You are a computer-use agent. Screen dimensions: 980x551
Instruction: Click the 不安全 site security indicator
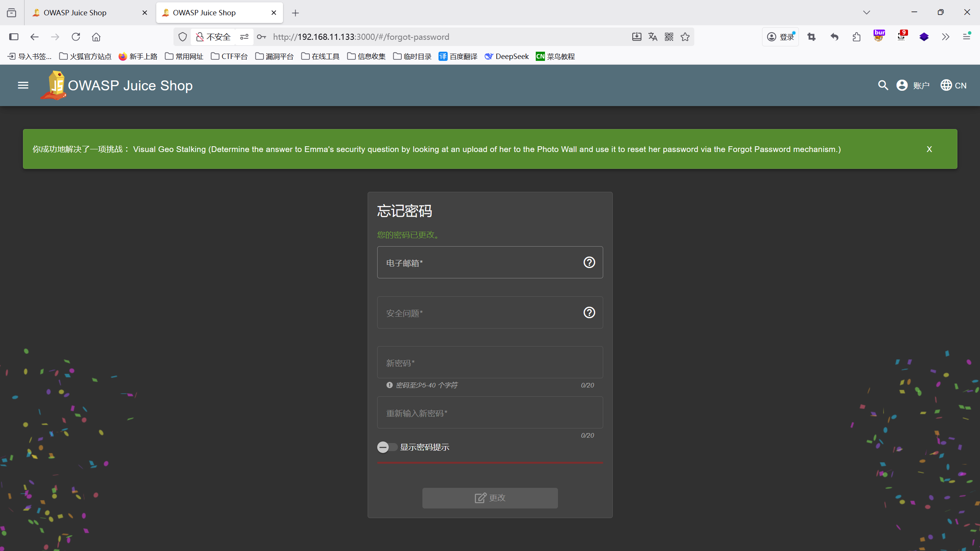[213, 37]
